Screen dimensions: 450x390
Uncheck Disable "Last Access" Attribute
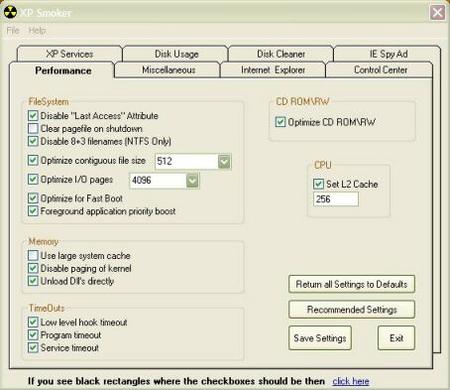[x=33, y=116]
